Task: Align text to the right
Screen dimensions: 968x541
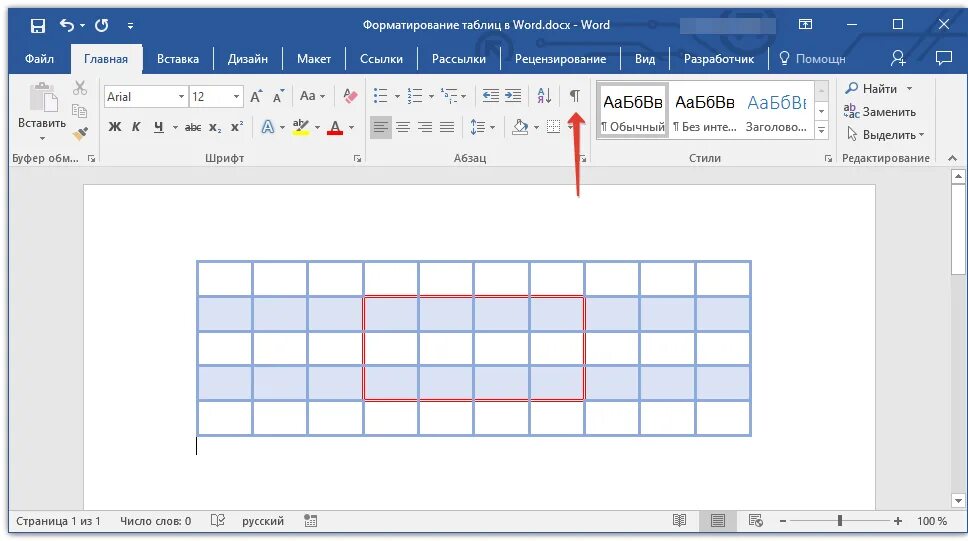Action: 425,127
